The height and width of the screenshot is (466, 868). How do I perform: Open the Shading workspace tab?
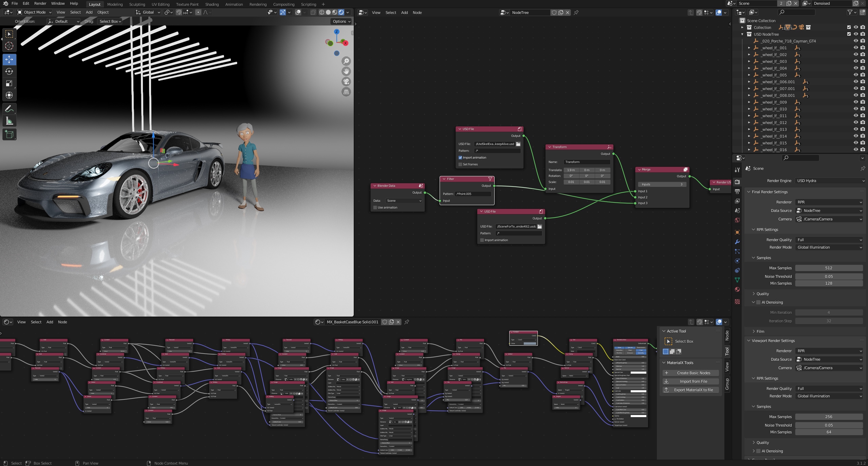pyautogui.click(x=212, y=4)
